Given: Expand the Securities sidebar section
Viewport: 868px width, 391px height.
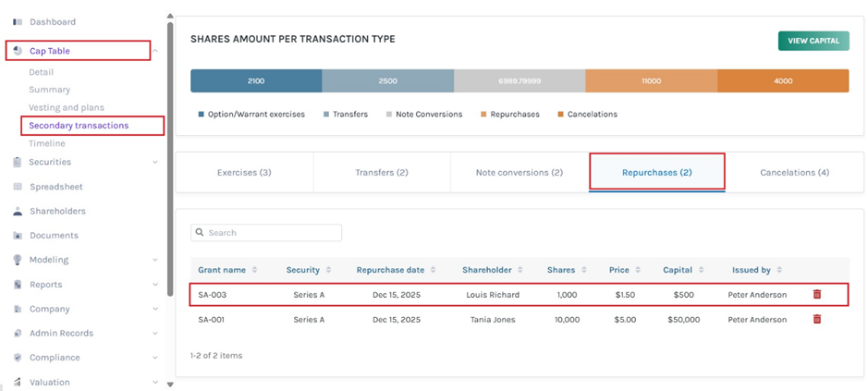Looking at the screenshot, I should pyautogui.click(x=154, y=163).
